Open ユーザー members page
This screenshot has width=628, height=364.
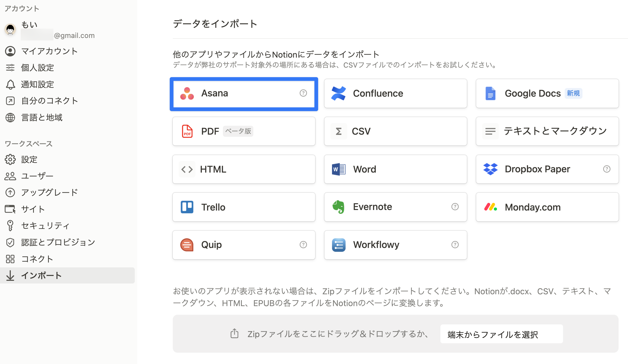pos(67,176)
